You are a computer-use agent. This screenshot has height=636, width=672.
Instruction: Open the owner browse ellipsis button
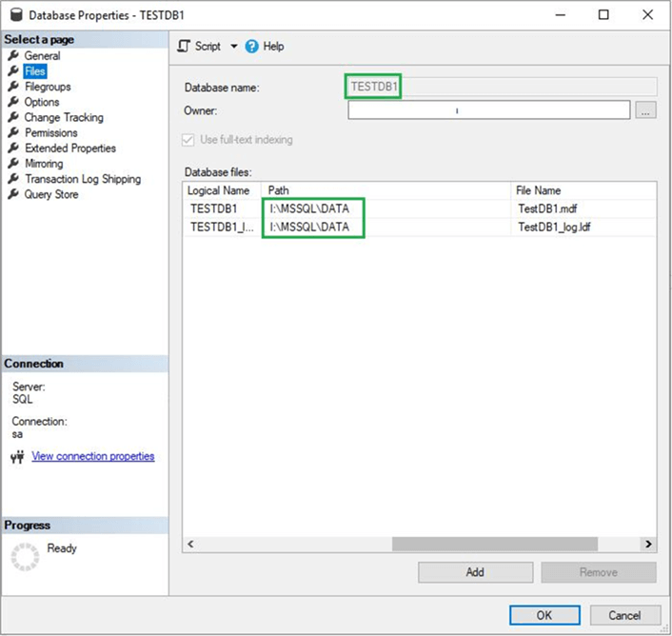click(646, 110)
